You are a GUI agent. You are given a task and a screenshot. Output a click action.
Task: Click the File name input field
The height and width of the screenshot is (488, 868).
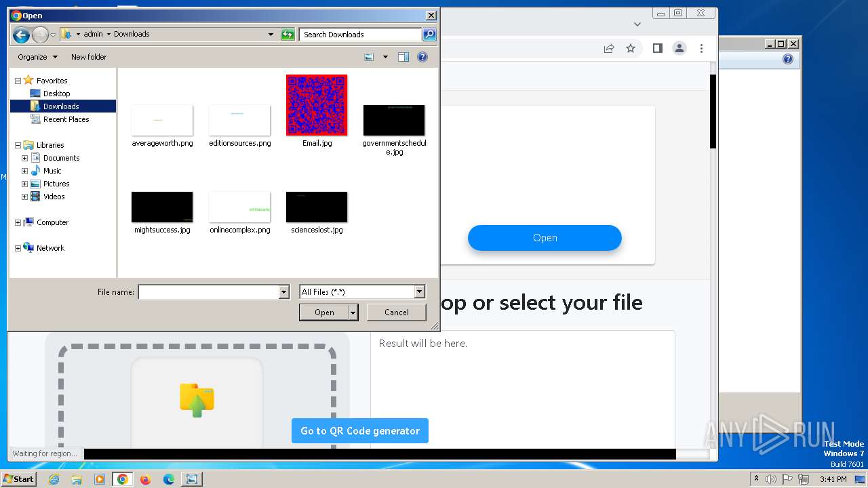[x=209, y=292]
